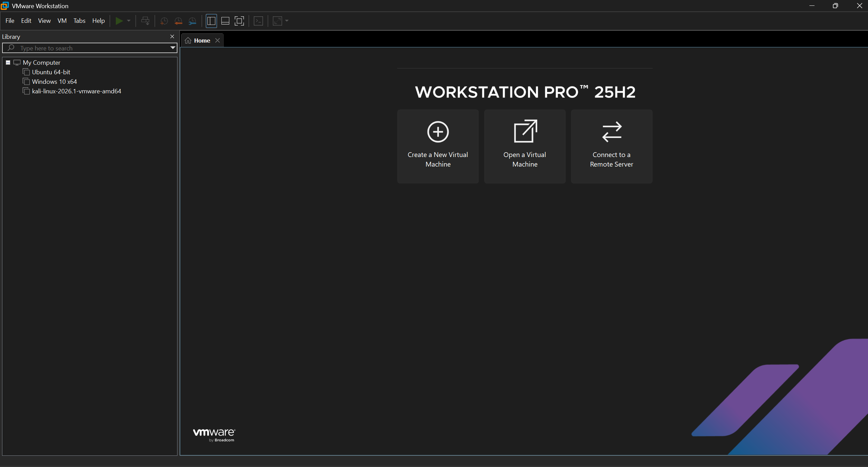Open the stretch mode dropdown arrow
Screen dimensions: 868x467
[x=287, y=21]
